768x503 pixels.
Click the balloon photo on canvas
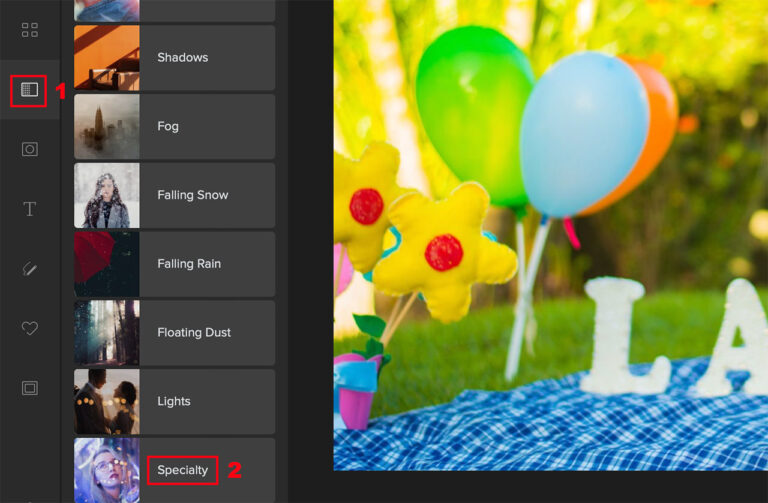click(551, 235)
